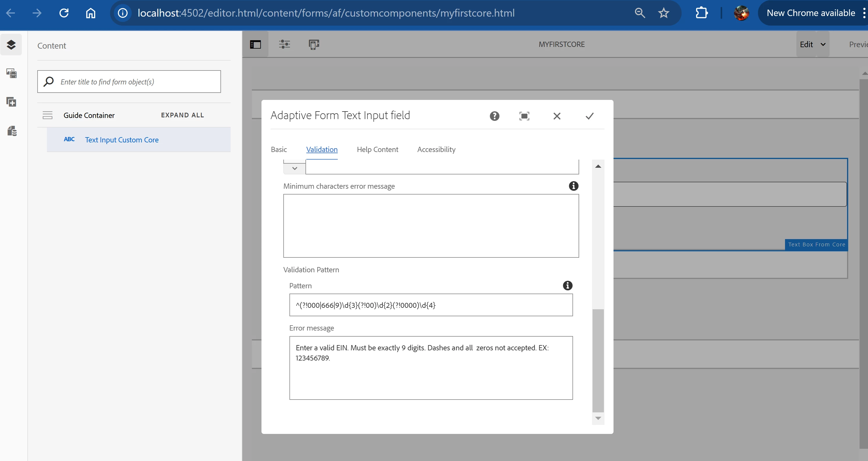
Task: Cancel dialog with the X icon
Action: pos(557,116)
